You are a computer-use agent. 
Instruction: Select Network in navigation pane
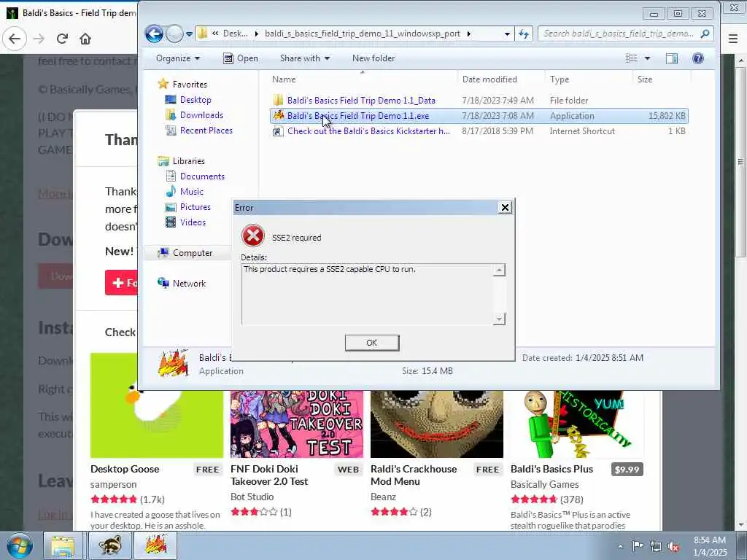tap(189, 284)
